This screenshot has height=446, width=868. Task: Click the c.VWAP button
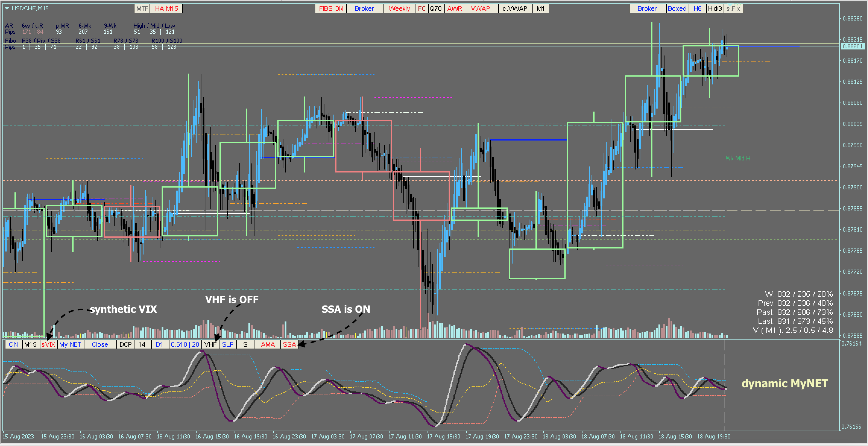(515, 8)
